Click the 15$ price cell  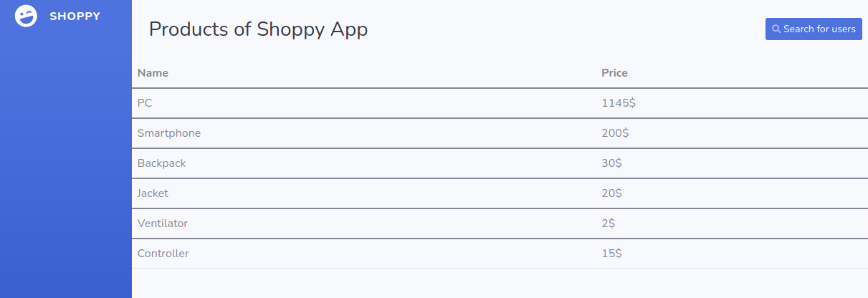click(611, 254)
